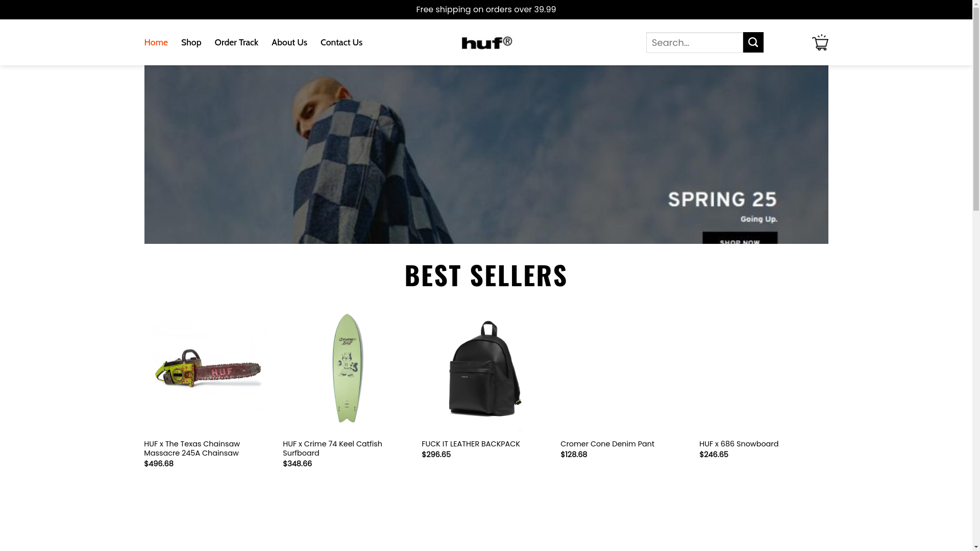980x551 pixels.
Task: View the chainsaw product image
Action: (207, 369)
